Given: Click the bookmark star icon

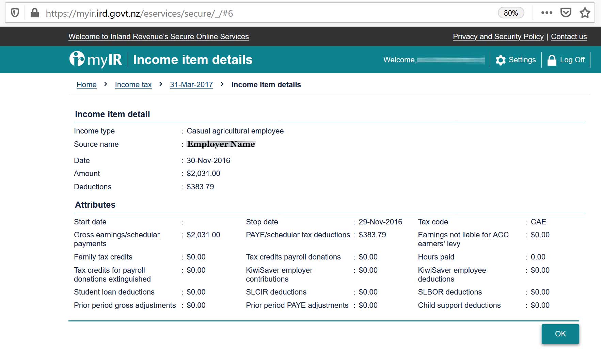Looking at the screenshot, I should (585, 13).
